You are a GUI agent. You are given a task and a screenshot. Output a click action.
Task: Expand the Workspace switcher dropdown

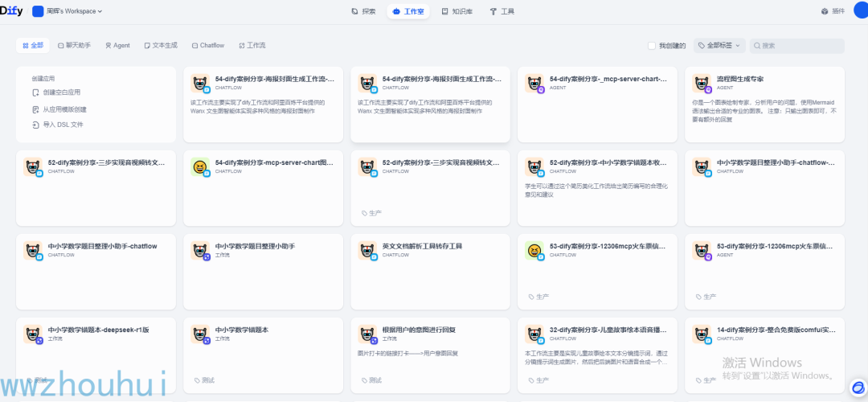click(x=74, y=11)
